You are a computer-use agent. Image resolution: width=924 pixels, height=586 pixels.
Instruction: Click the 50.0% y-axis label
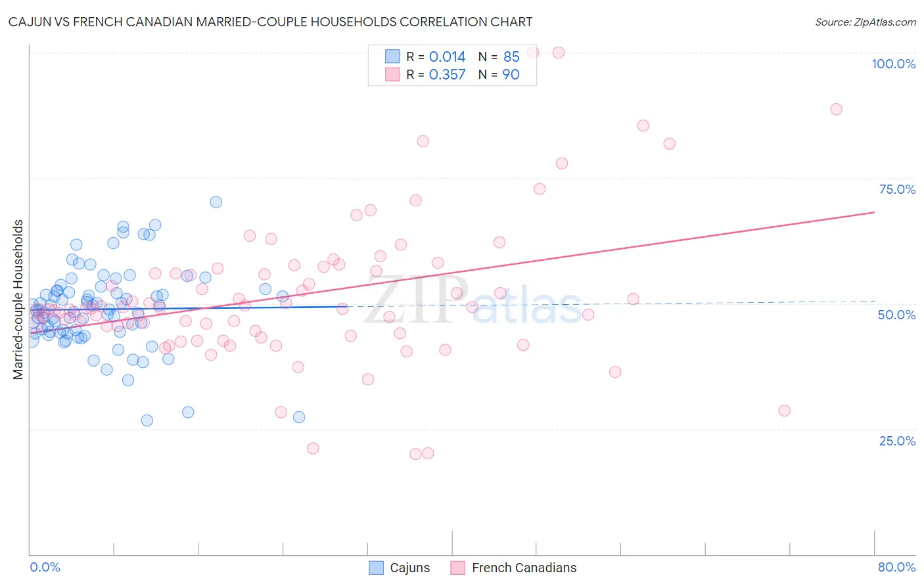897,315
